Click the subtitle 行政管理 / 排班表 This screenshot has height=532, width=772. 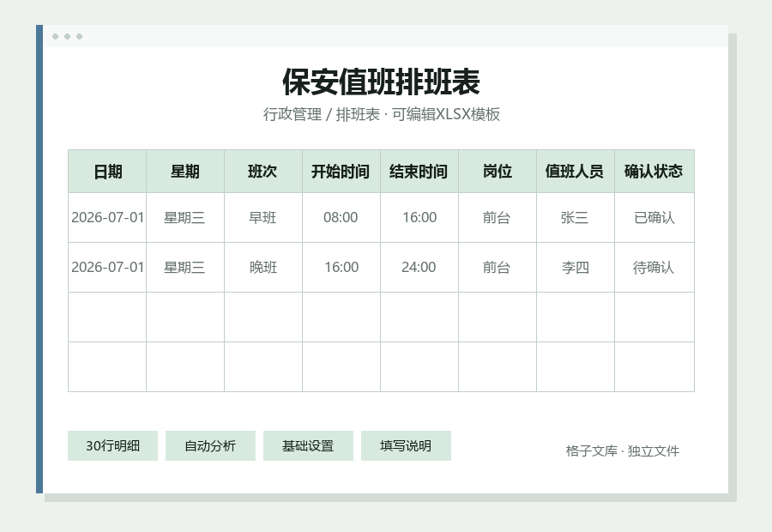pos(322,114)
